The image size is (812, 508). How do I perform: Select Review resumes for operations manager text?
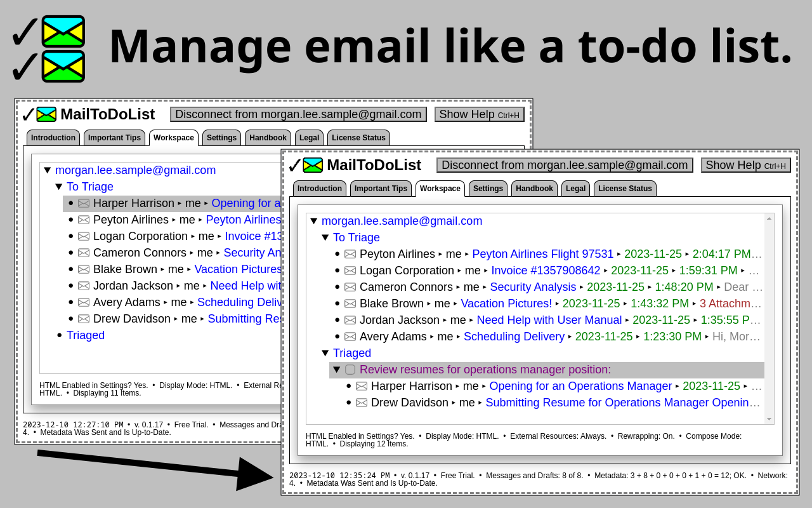pyautogui.click(x=485, y=370)
